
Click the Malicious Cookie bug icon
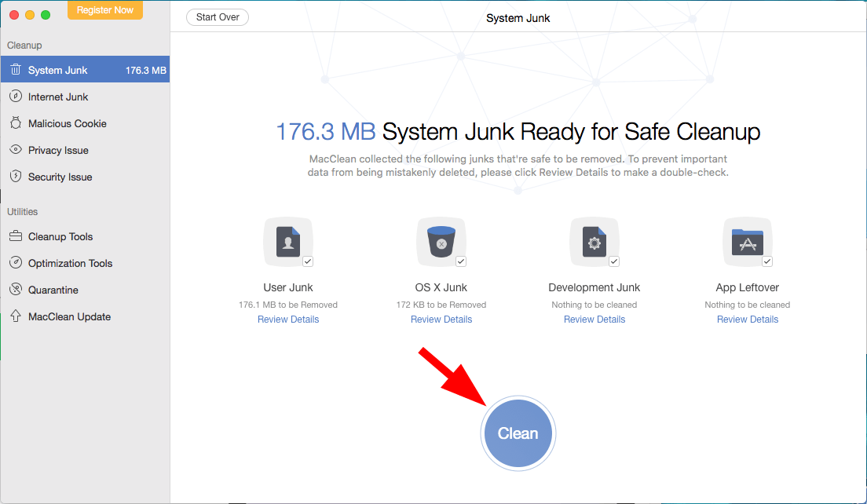(16, 122)
